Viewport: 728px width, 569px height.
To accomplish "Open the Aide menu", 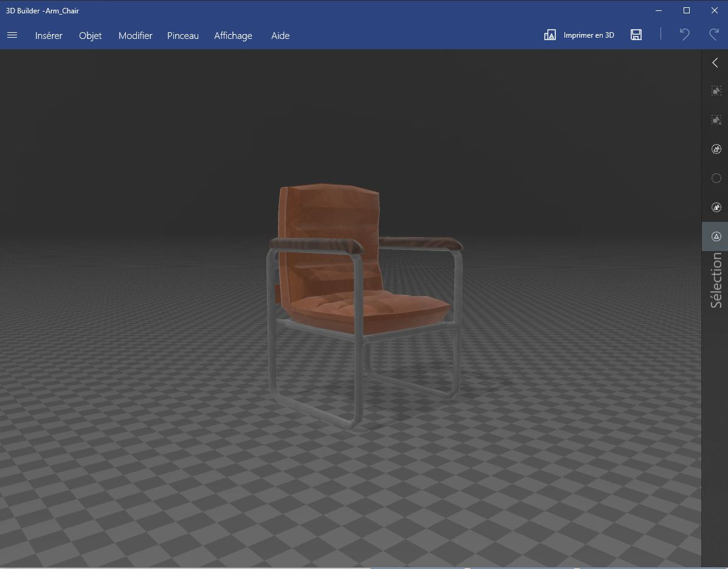I will 280,36.
